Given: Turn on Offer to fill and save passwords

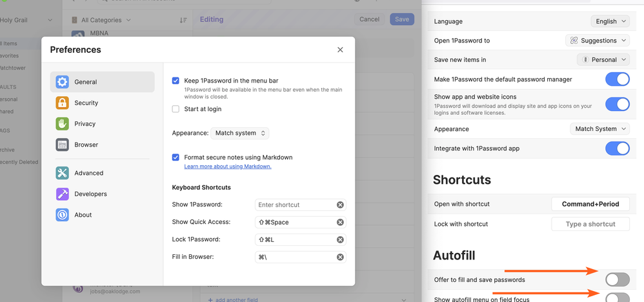Looking at the screenshot, I should point(617,279).
